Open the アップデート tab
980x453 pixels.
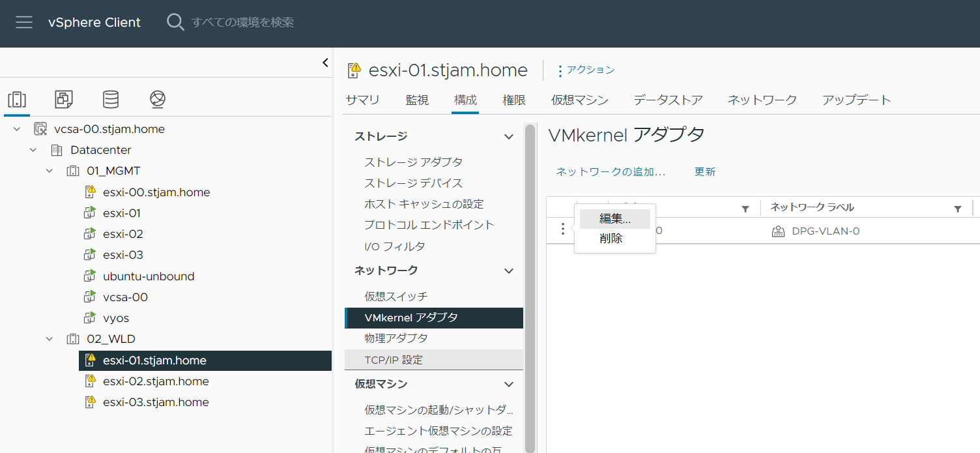(856, 100)
